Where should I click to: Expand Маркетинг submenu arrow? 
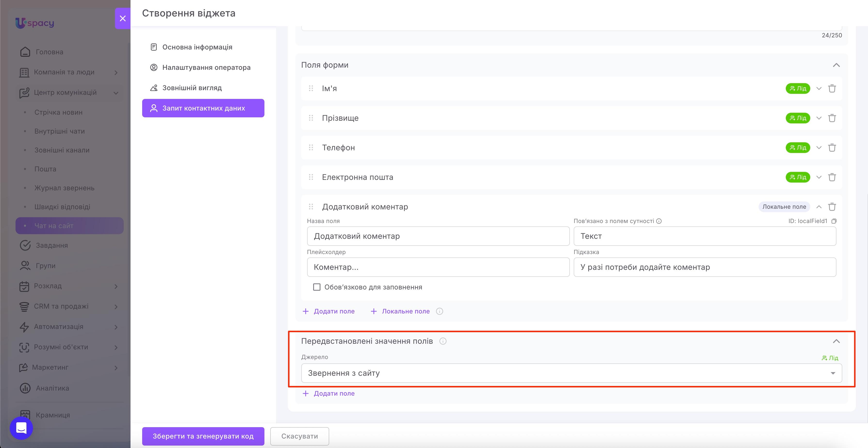[x=116, y=368]
